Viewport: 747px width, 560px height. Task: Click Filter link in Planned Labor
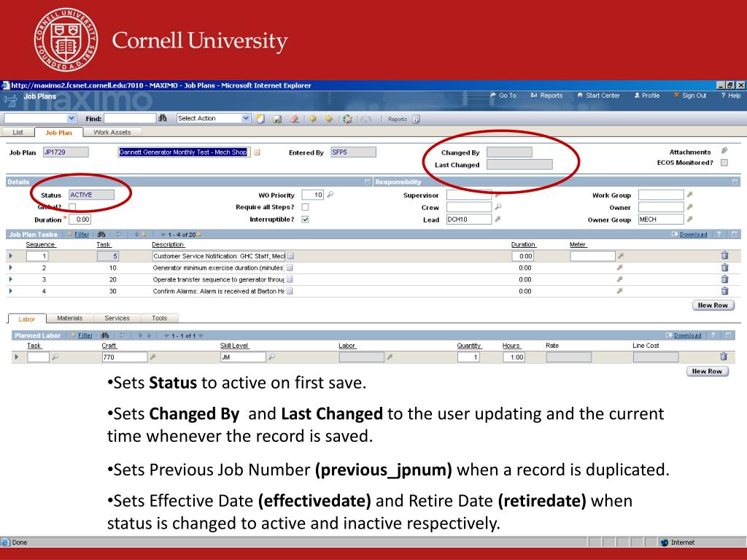(x=85, y=335)
